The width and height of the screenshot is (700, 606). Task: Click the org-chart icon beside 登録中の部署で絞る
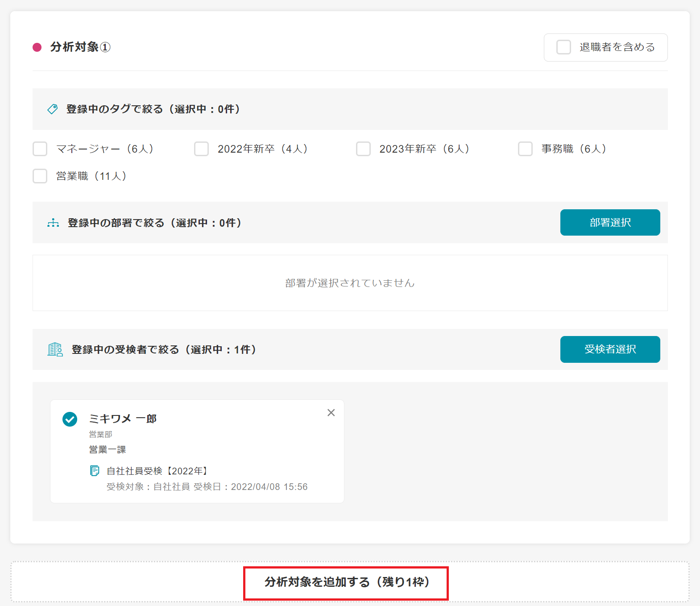click(53, 223)
